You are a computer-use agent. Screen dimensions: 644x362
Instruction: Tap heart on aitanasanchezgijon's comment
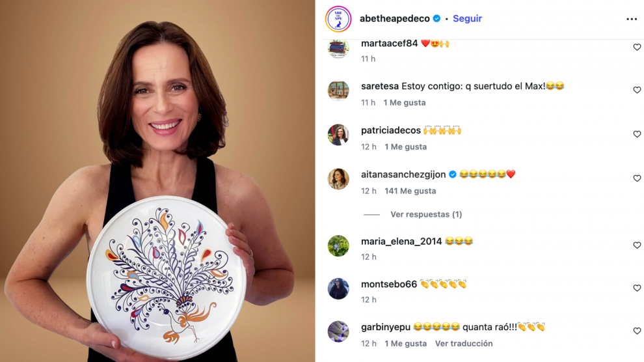point(637,178)
